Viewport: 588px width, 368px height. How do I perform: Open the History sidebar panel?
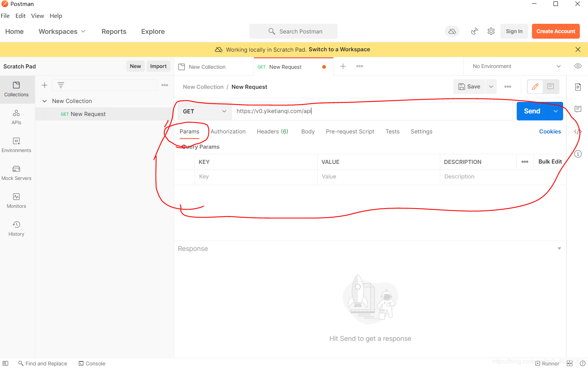pyautogui.click(x=16, y=229)
